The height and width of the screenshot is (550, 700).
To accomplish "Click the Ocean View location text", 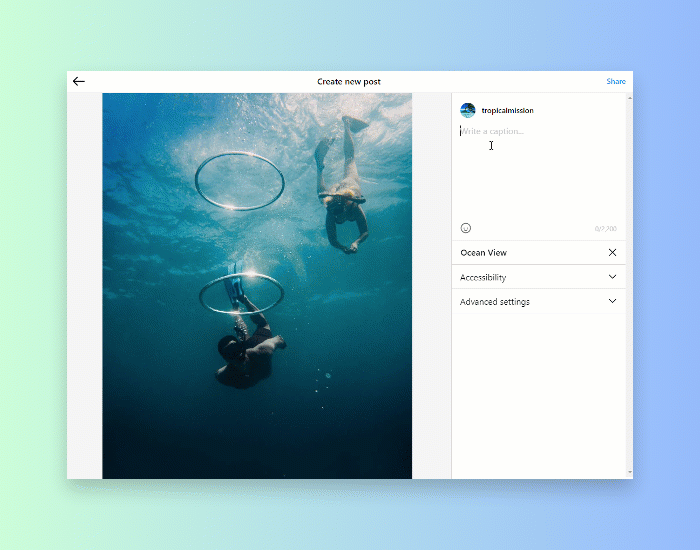I will coord(483,253).
